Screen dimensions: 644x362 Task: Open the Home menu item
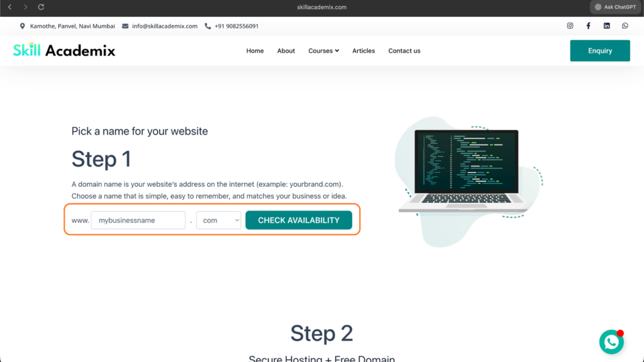click(x=255, y=51)
